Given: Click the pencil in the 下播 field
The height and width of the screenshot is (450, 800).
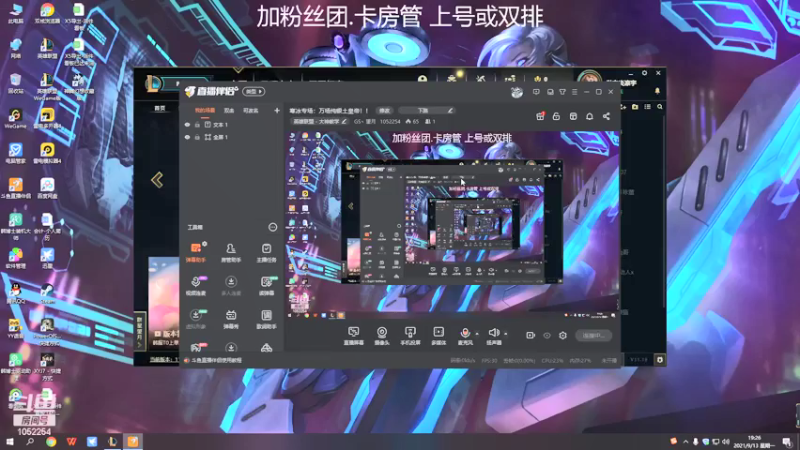Looking at the screenshot, I should pos(450,110).
